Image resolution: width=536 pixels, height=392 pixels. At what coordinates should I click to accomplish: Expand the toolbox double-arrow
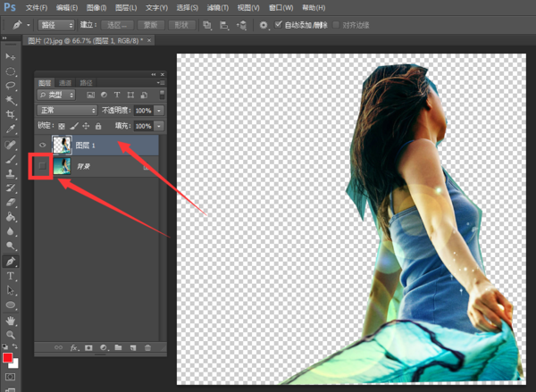pos(4,38)
